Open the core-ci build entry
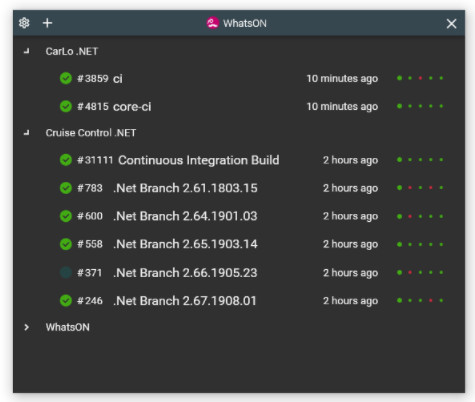 tap(239, 106)
